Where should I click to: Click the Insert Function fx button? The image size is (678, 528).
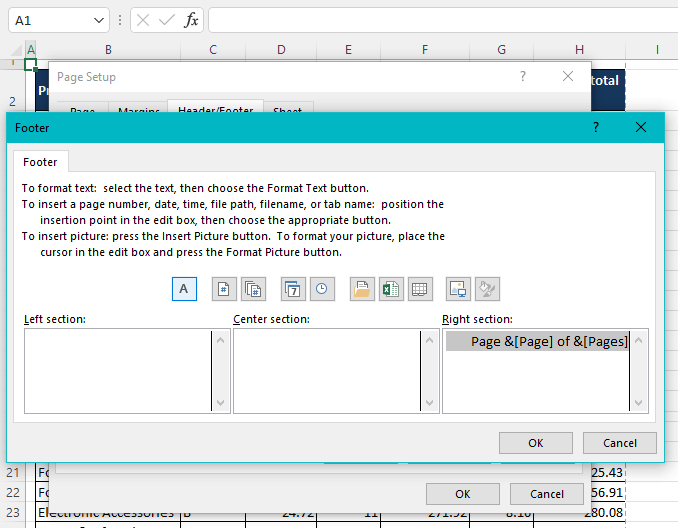point(191,20)
